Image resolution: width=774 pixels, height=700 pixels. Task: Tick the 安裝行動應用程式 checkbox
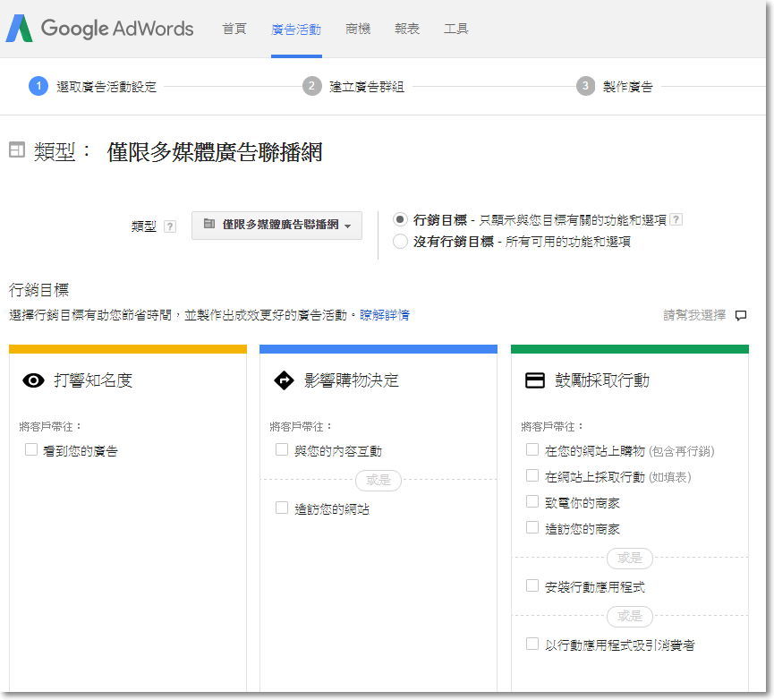coord(532,585)
